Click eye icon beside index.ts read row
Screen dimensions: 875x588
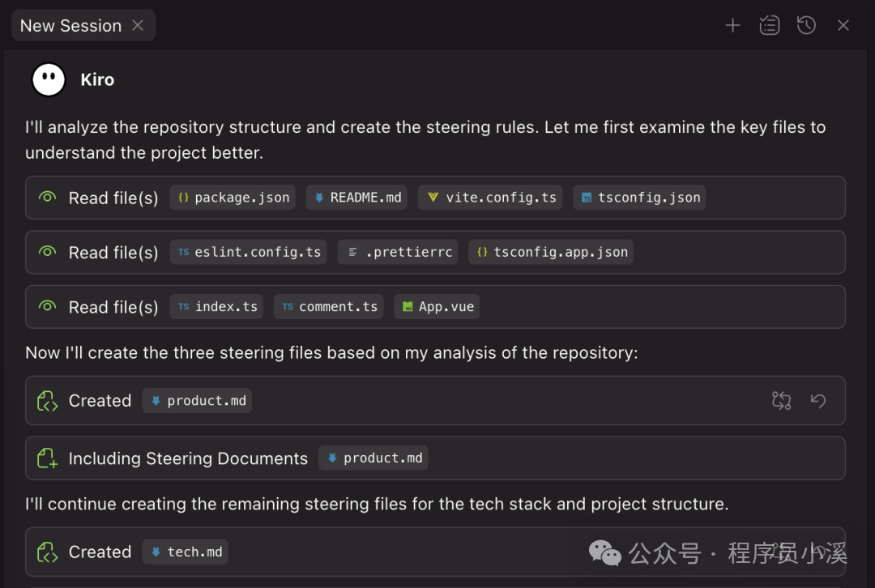pos(47,307)
